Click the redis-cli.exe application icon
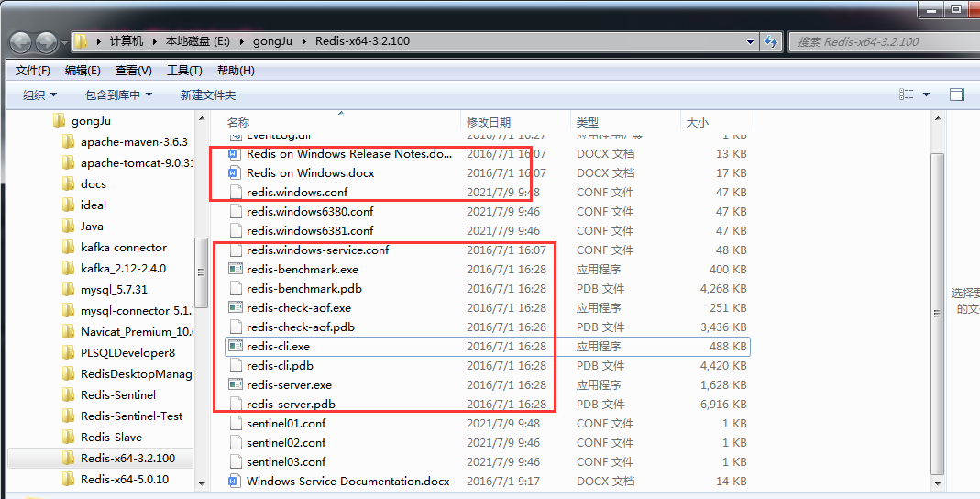The image size is (980, 499). point(235,347)
